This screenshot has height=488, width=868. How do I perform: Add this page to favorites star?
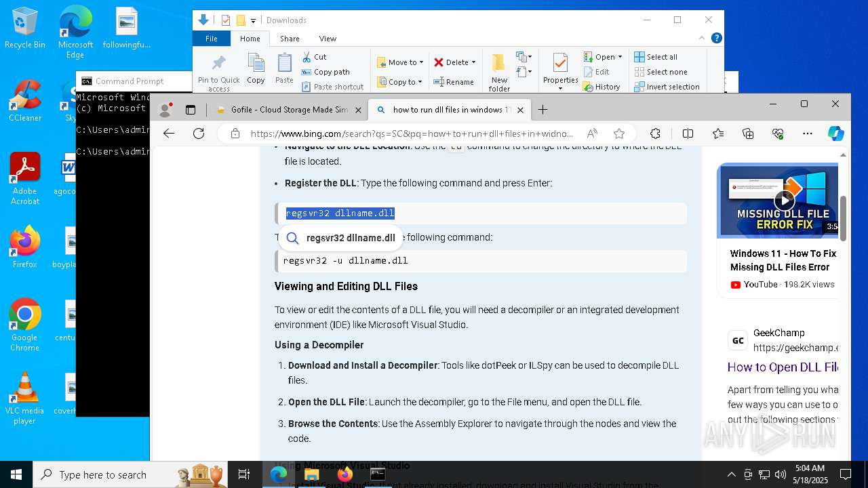click(x=618, y=134)
